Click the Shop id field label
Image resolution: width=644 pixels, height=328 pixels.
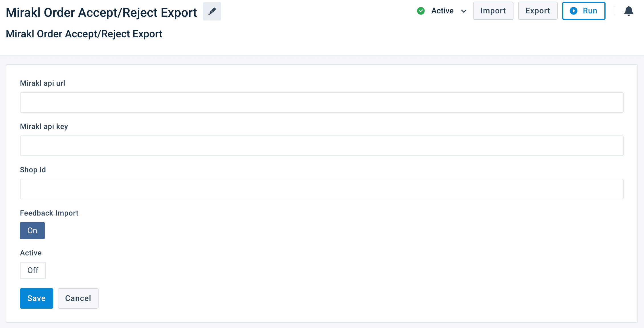33,170
